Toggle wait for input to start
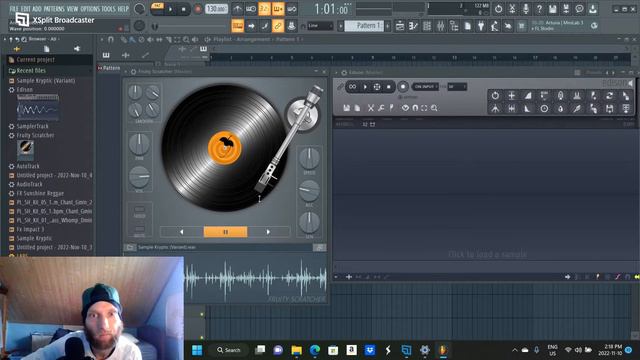This screenshot has width=640, height=360. (x=251, y=9)
